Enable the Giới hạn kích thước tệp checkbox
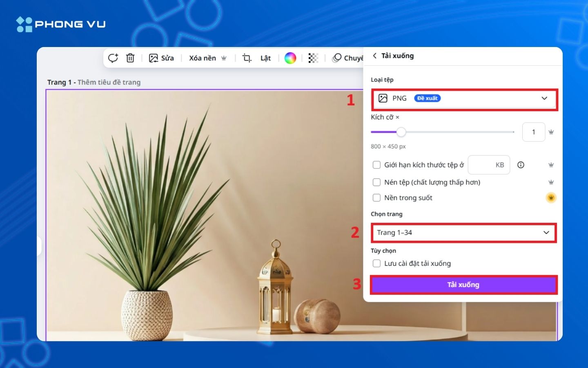This screenshot has height=368, width=588. coord(376,165)
